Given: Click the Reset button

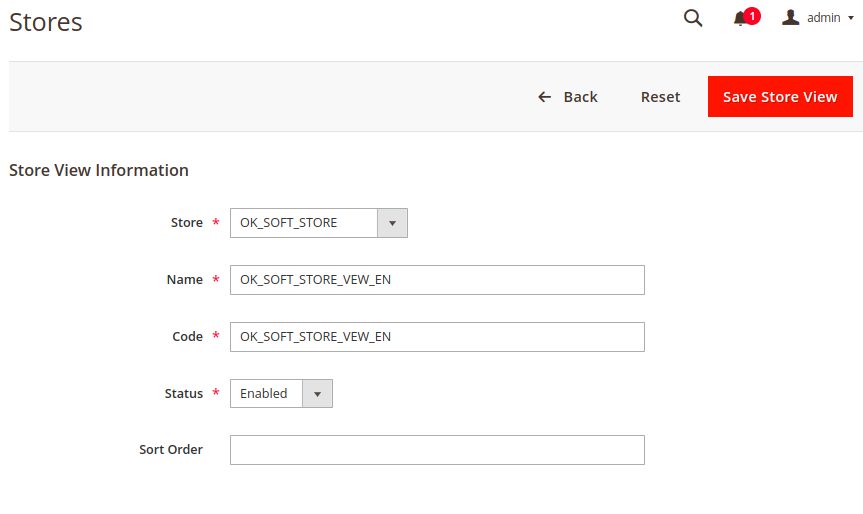Looking at the screenshot, I should click(660, 97).
